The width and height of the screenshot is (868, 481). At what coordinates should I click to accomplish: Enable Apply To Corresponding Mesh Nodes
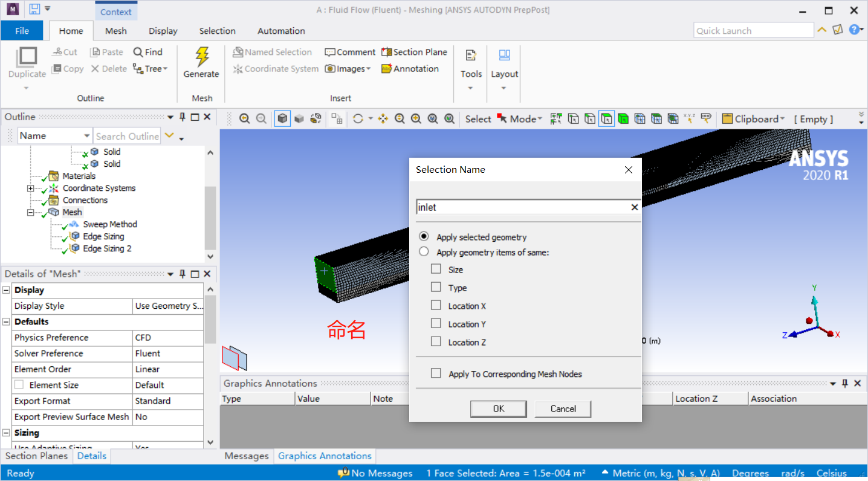click(x=436, y=373)
